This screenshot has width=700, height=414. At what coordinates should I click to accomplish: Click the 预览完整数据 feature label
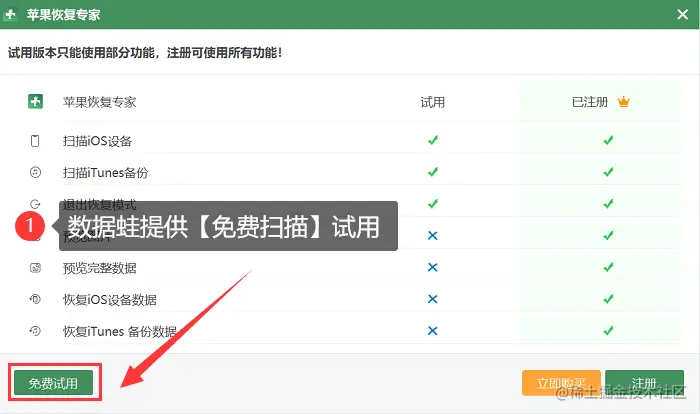click(100, 268)
